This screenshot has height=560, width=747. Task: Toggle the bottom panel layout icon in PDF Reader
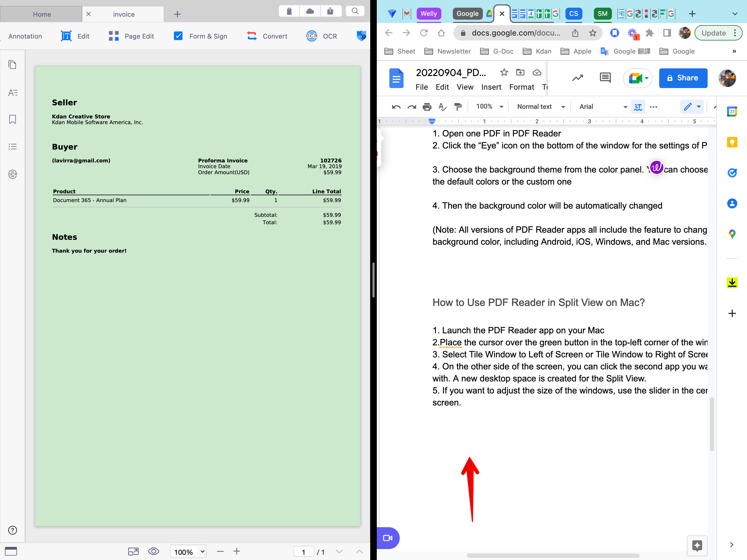point(11,551)
